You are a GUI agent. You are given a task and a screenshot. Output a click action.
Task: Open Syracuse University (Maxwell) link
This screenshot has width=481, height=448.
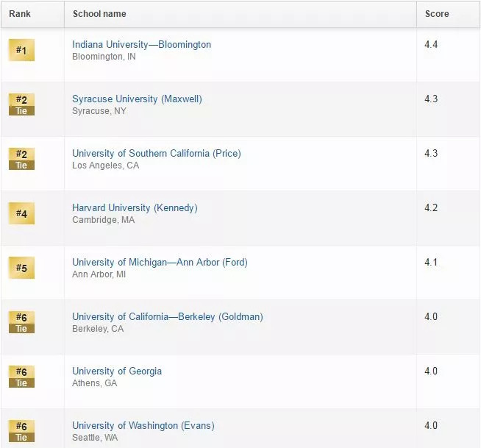coord(137,99)
